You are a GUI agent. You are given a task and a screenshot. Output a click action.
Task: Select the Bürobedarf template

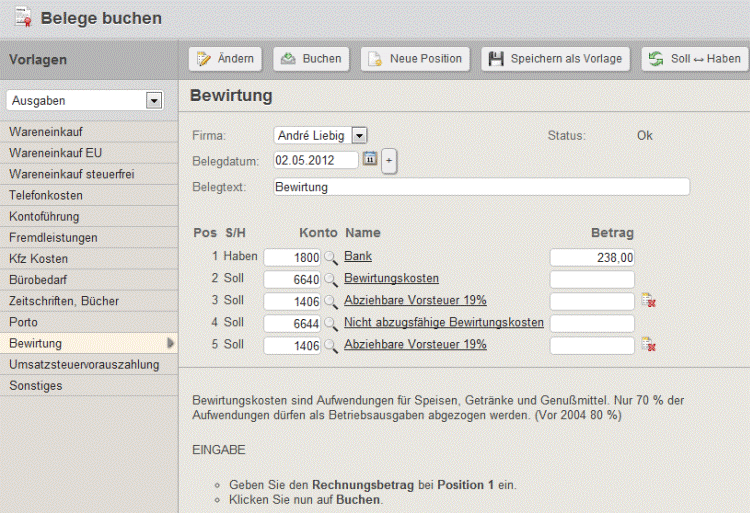click(89, 280)
